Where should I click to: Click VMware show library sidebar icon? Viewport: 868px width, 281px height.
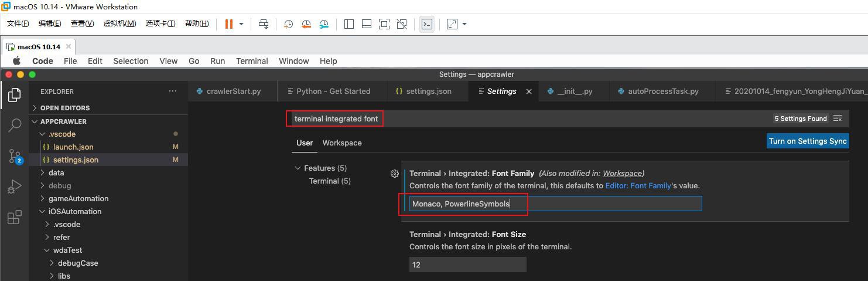(x=349, y=24)
